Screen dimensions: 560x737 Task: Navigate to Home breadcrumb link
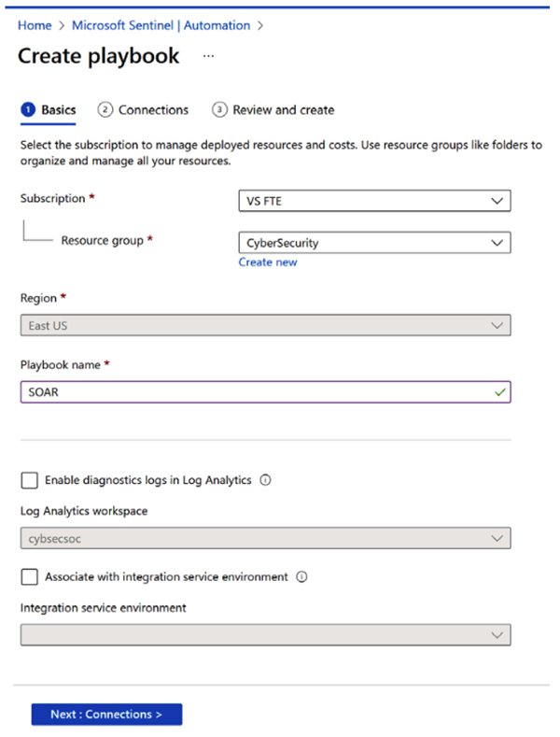(x=35, y=25)
